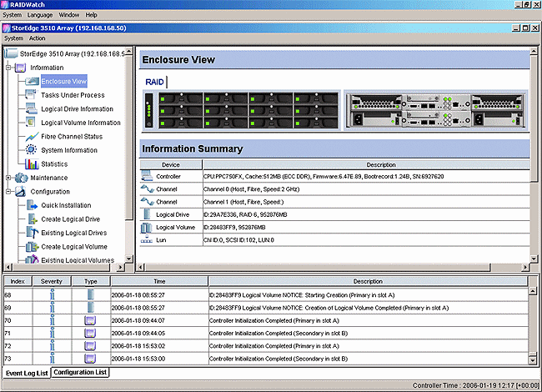Click the rear-panel controller enclosure image

pyautogui.click(x=436, y=111)
